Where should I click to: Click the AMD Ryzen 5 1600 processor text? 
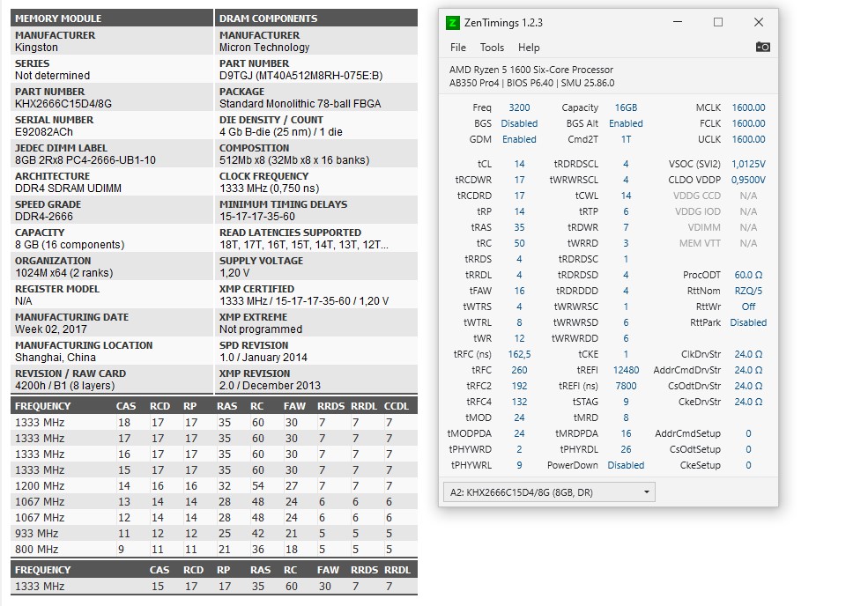tap(530, 70)
